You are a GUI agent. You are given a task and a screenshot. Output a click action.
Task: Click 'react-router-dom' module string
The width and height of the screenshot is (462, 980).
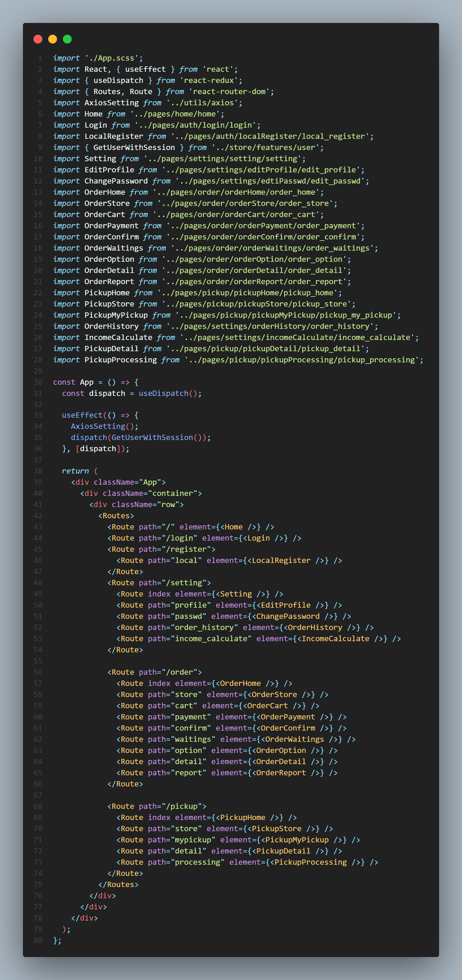[229, 92]
